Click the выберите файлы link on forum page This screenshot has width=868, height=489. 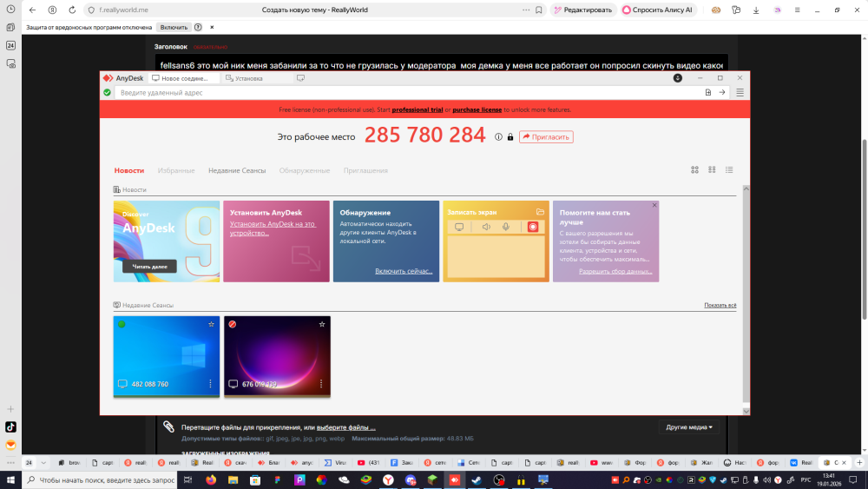pyautogui.click(x=346, y=427)
